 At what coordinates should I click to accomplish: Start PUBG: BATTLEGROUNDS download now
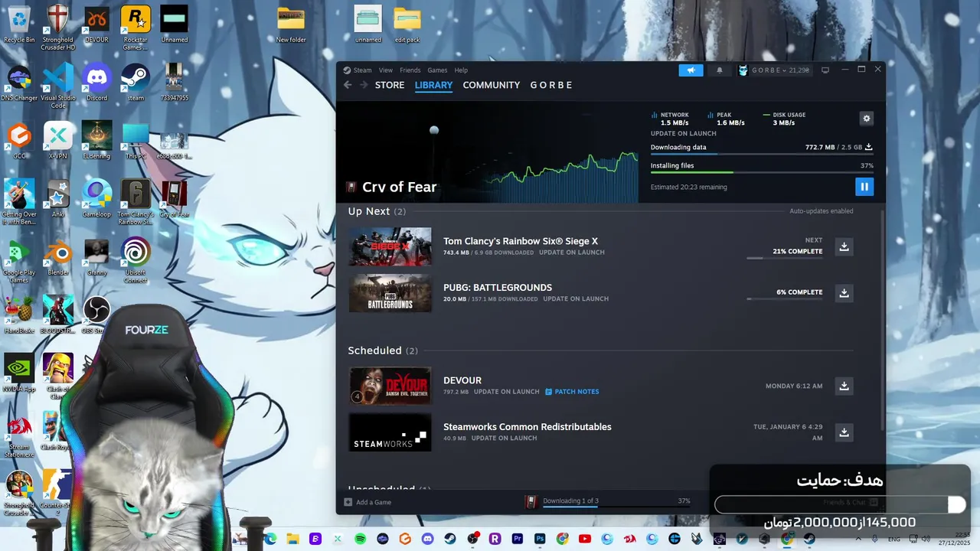[x=844, y=293]
